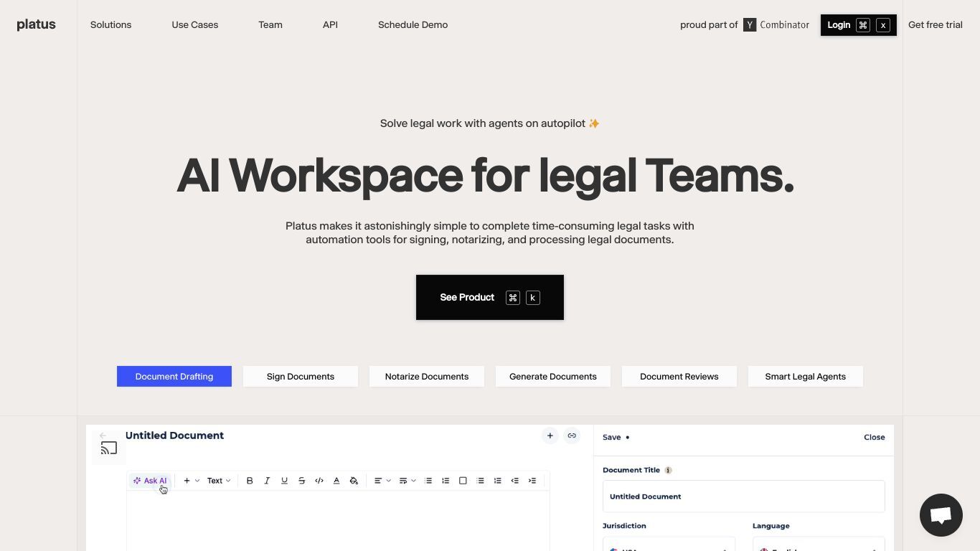This screenshot has height=551, width=980.
Task: Switch to the Sign Documents tab
Action: (301, 377)
